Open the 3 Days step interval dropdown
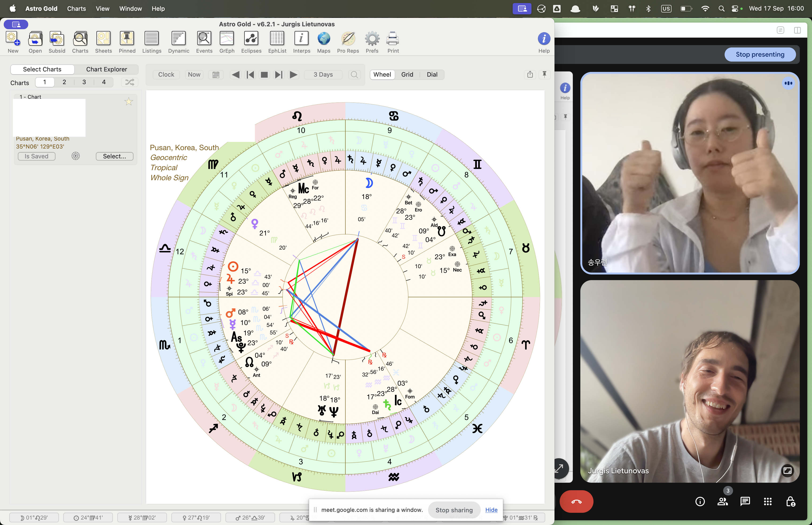Image resolution: width=812 pixels, height=525 pixels. click(323, 74)
